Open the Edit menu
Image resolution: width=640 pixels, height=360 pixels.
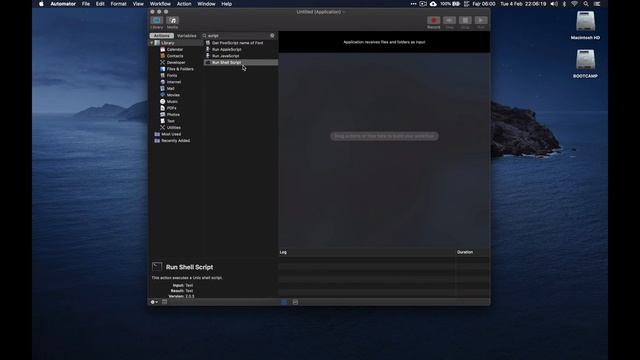click(100, 4)
